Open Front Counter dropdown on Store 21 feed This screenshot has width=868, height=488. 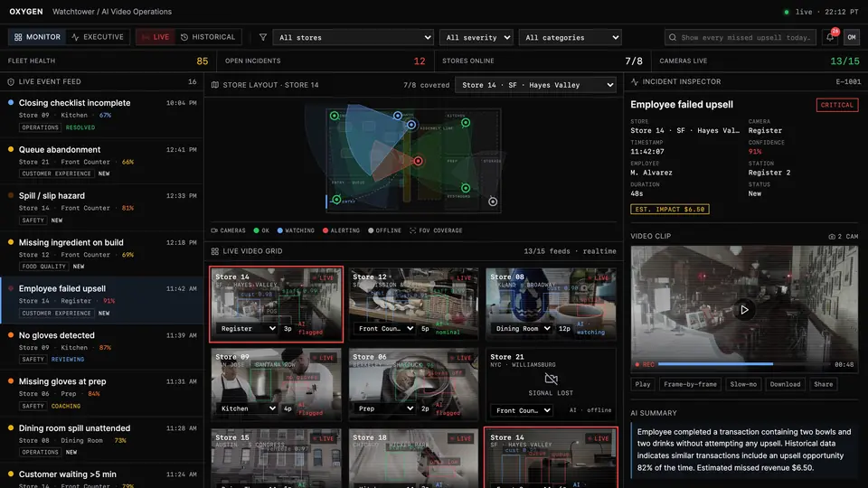(522, 410)
